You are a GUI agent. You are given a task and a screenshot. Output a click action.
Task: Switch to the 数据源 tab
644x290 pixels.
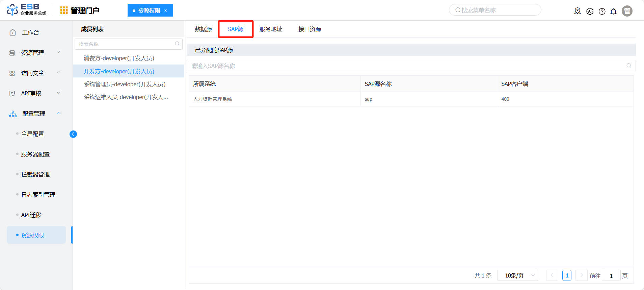[203, 29]
